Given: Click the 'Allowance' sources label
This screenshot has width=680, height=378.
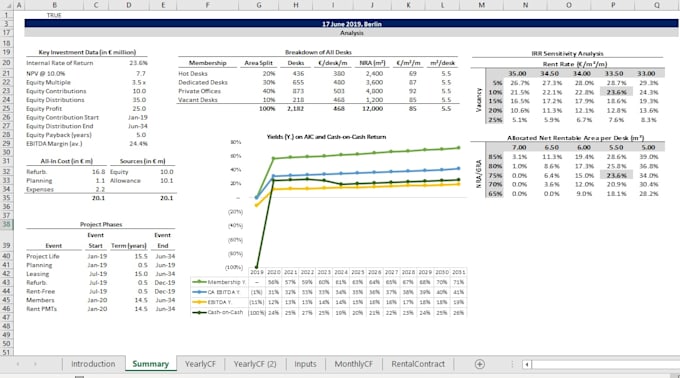Looking at the screenshot, I should pos(125,180).
